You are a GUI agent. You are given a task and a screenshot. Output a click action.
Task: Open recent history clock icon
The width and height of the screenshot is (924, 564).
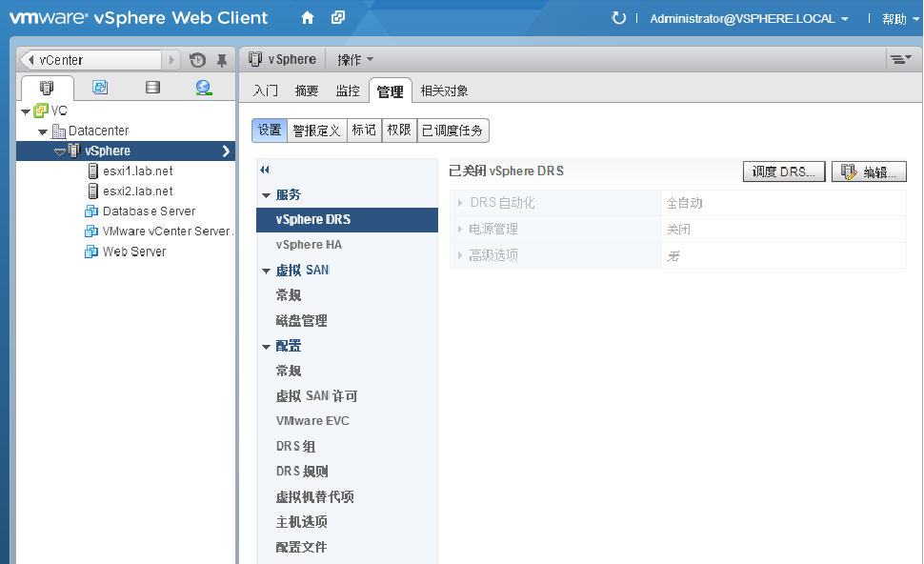[x=197, y=60]
